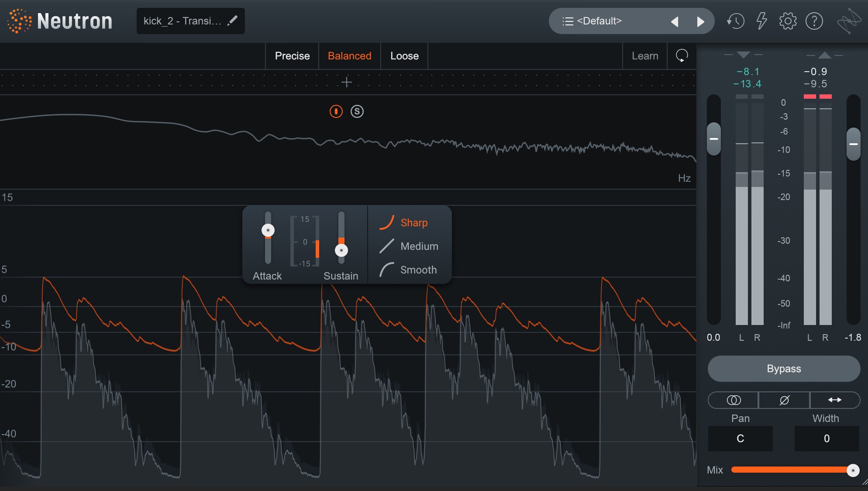Click the output gain fader handle

853,144
